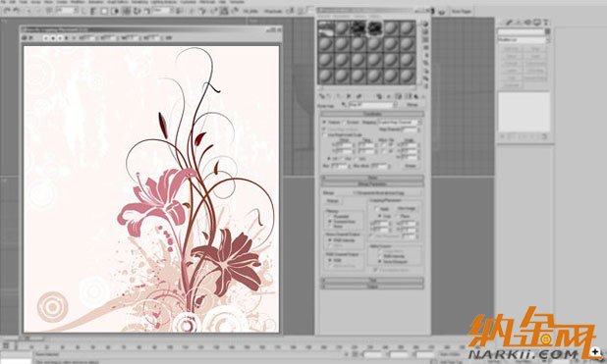This screenshot has height=364, width=607.
Task: Click Put to Library icon
Action: point(379,96)
